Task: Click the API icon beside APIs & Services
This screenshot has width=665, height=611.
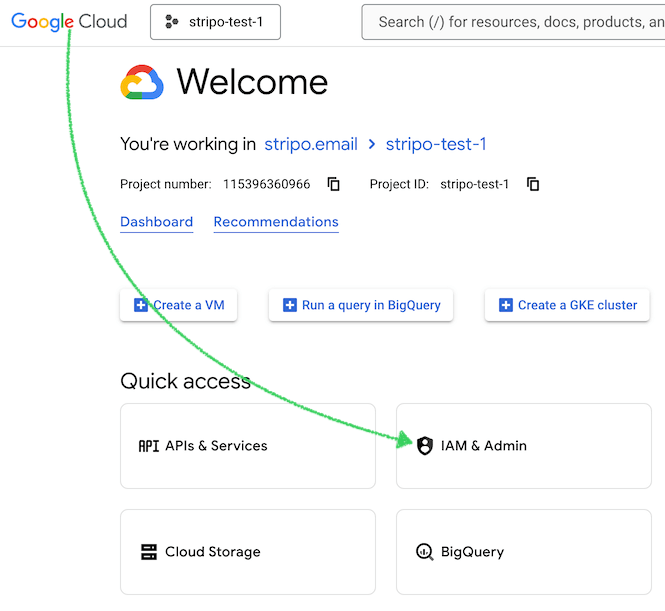Action: 149,446
